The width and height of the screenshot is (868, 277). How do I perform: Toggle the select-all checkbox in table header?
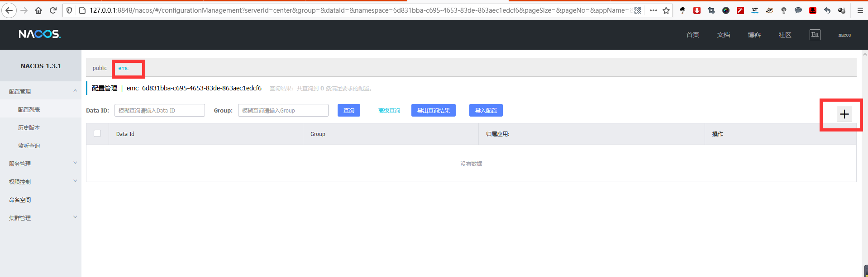(x=97, y=133)
